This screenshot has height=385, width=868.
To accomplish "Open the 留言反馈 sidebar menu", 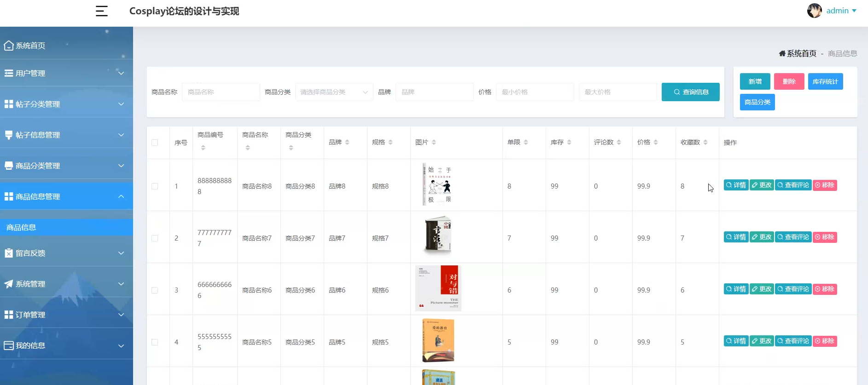I will pyautogui.click(x=66, y=253).
